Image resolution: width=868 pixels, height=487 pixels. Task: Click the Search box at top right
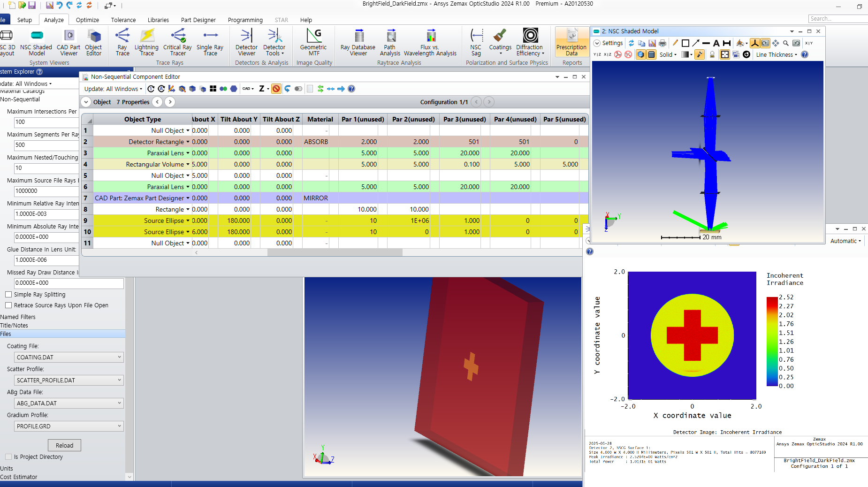(838, 19)
